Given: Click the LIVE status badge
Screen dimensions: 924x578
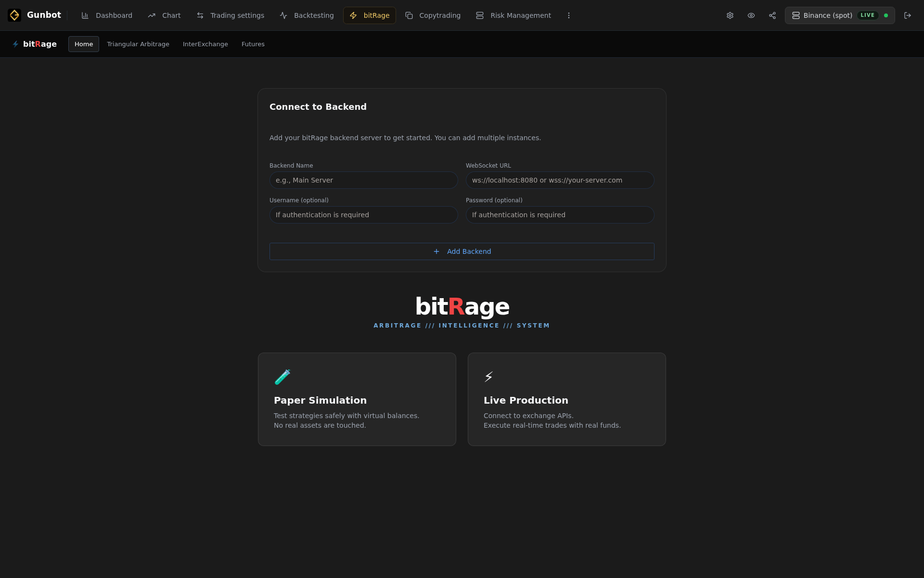Looking at the screenshot, I should pos(868,15).
